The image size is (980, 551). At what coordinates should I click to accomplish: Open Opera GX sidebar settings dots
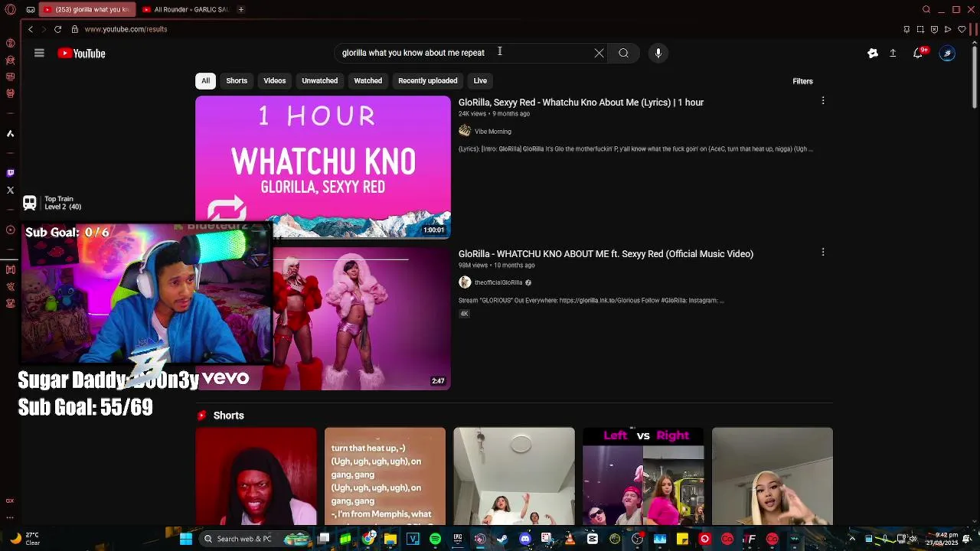[x=10, y=517]
